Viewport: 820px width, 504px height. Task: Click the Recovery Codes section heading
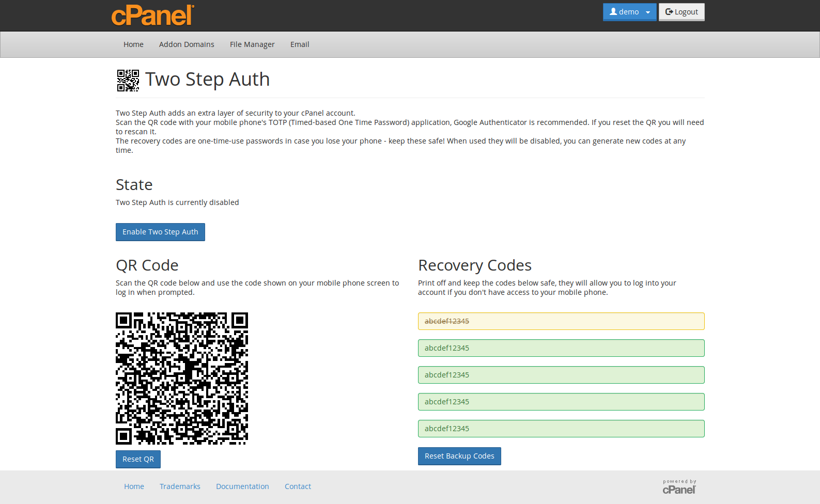[x=475, y=265]
